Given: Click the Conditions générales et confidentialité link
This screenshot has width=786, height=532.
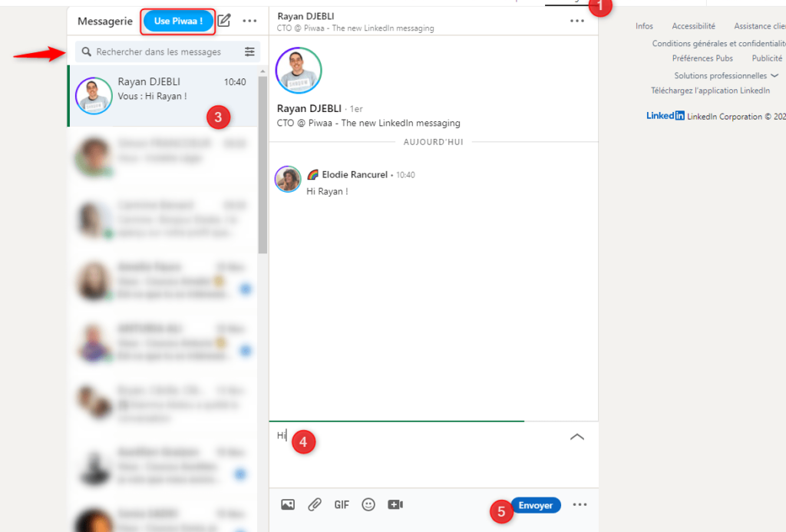Looking at the screenshot, I should coord(718,44).
